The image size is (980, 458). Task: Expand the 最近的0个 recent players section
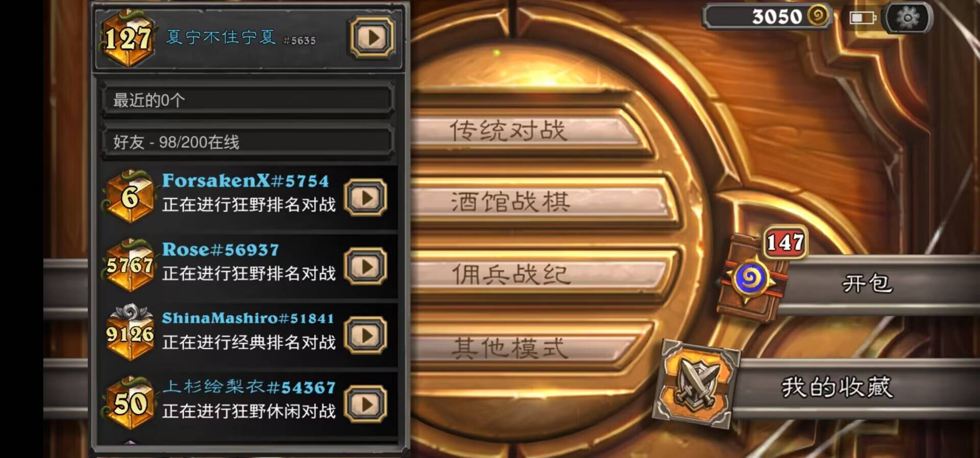point(247,99)
